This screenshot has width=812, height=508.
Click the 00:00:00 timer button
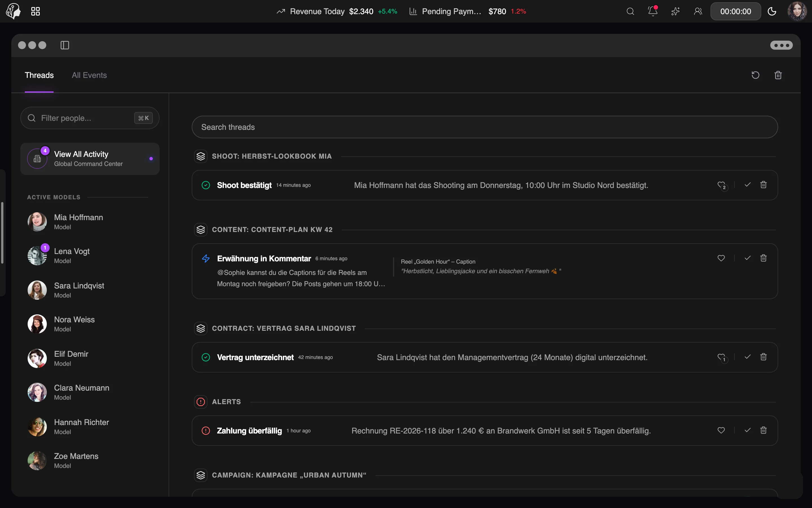736,11
